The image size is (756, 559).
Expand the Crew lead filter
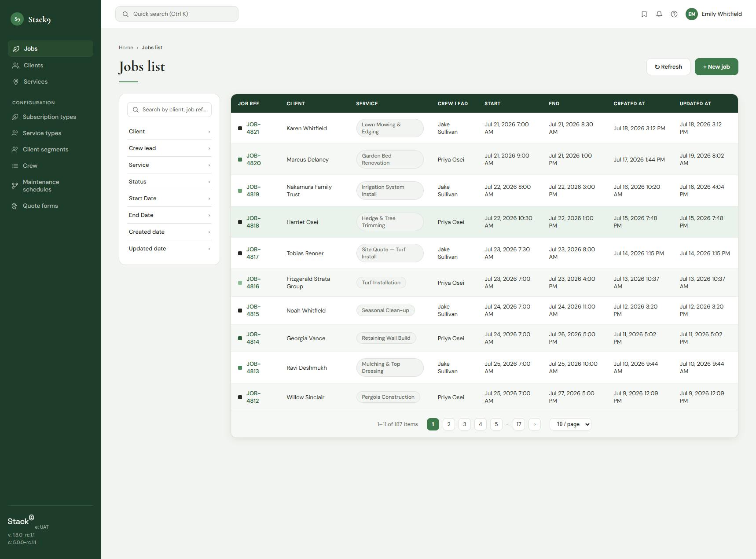pos(169,148)
